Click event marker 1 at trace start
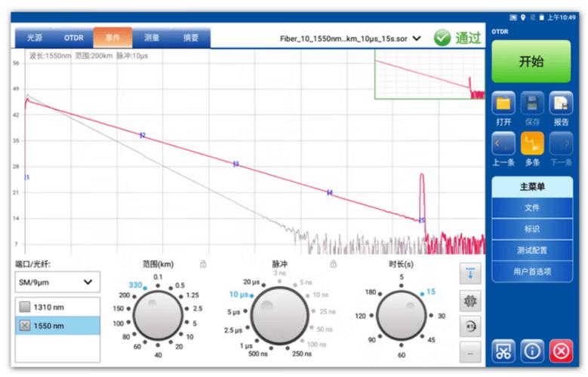Viewport: 588px width, 377px height. click(26, 177)
